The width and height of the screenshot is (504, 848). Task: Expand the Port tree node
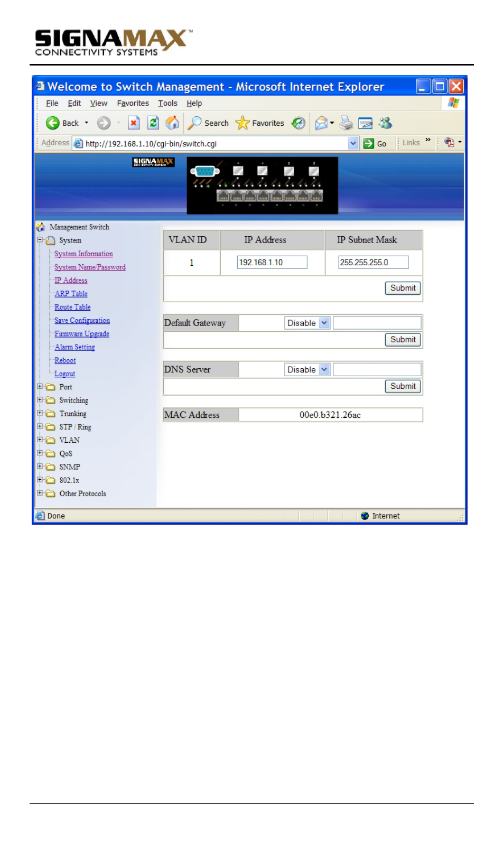tap(40, 387)
